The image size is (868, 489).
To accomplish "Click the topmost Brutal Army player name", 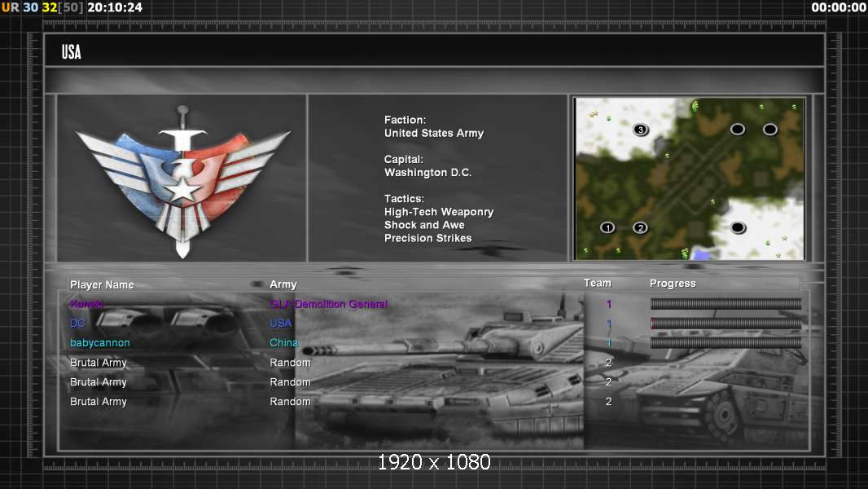I will 99,363.
